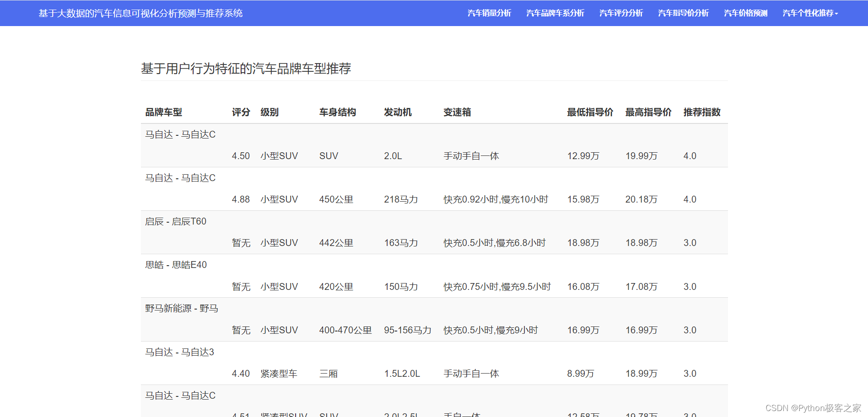This screenshot has width=868, height=417.
Task: Click the site title 基于大数据的汽车信息可视化分析预测与推荐系统
Action: (x=140, y=13)
